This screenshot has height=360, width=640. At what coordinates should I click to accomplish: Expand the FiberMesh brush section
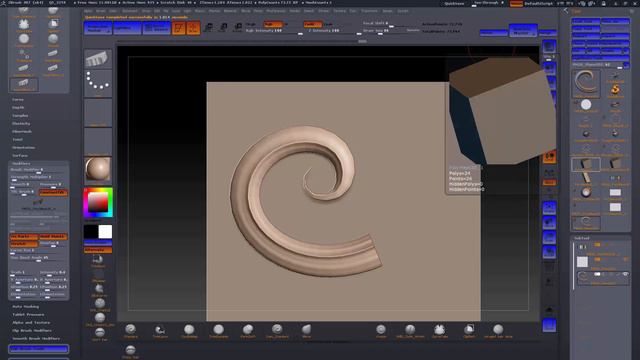pyautogui.click(x=22, y=131)
